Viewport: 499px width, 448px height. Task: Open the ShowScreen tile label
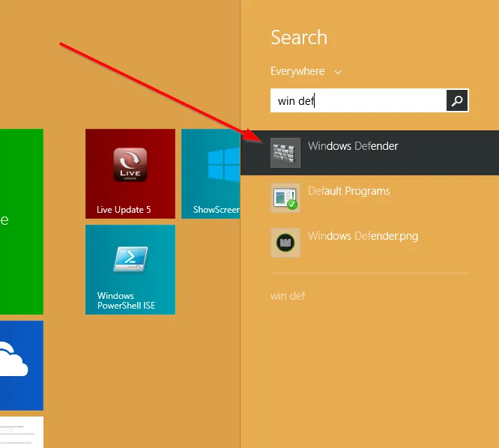coord(216,210)
